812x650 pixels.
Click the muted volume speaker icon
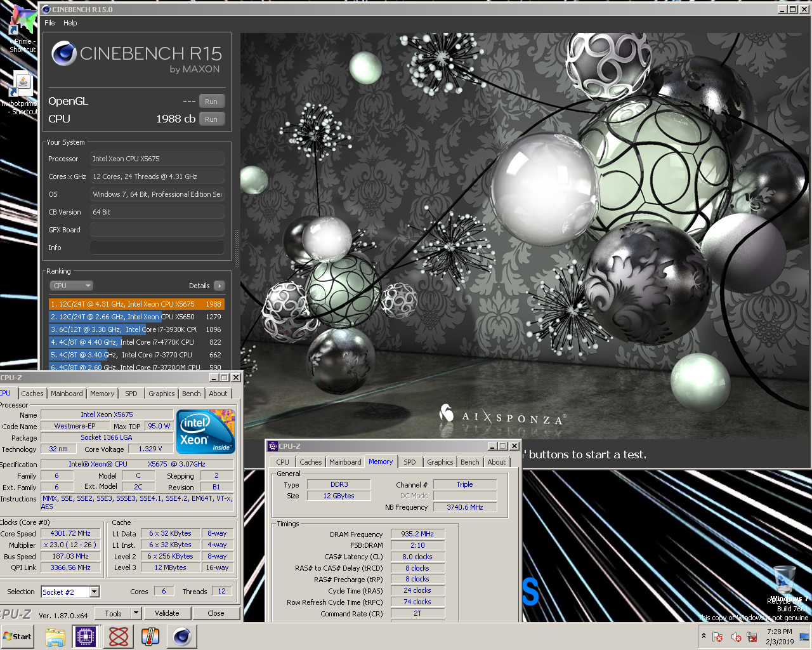point(736,637)
